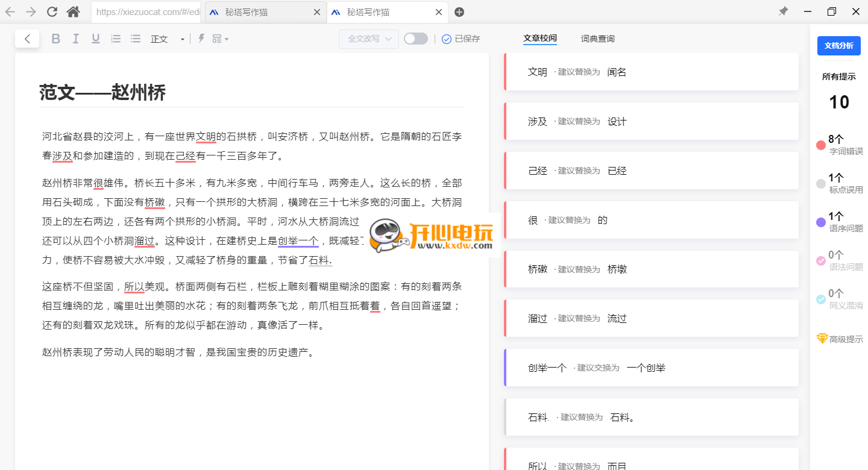Select the ordered list icon
Image resolution: width=868 pixels, height=470 pixels.
click(115, 38)
